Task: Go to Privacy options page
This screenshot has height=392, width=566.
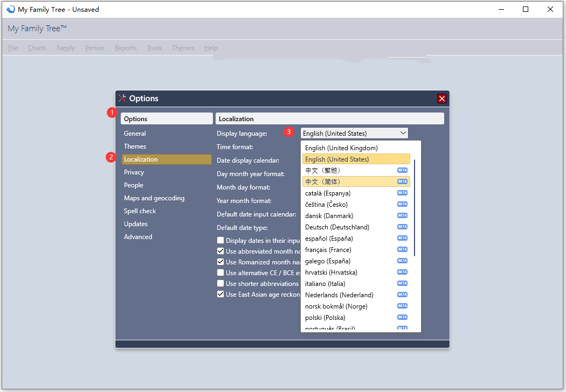Action: point(167,172)
